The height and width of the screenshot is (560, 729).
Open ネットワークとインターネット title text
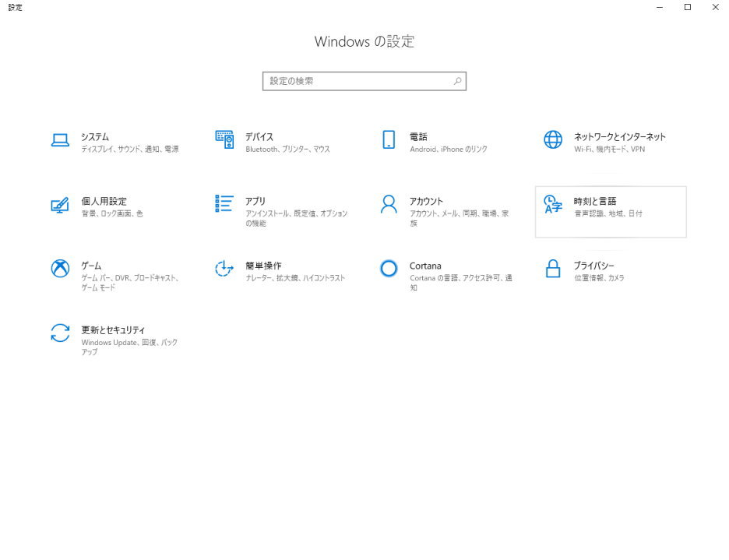tap(619, 137)
